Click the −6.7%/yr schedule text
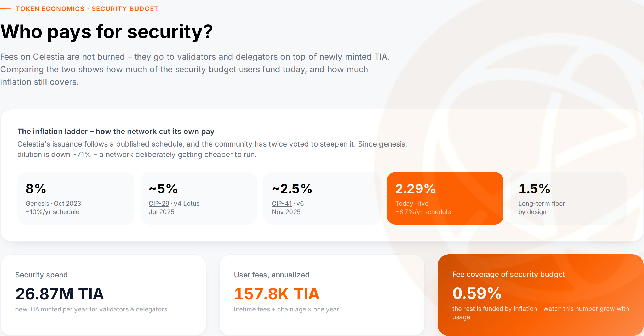The width and height of the screenshot is (644, 336). 423,212
